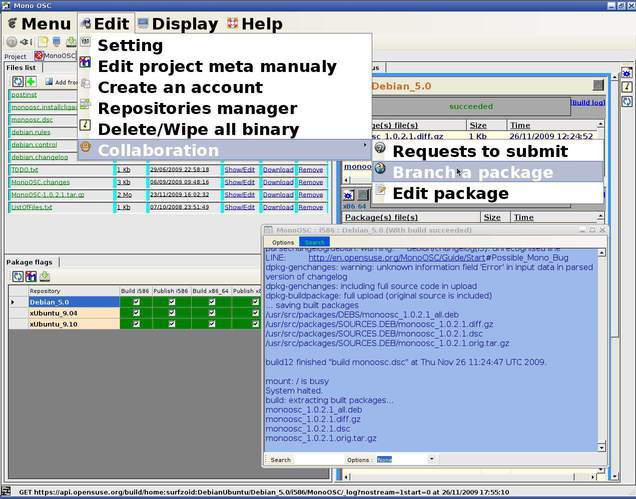The height and width of the screenshot is (499, 636).
Task: Choose Setting from the Edit menu
Action: tap(225, 45)
